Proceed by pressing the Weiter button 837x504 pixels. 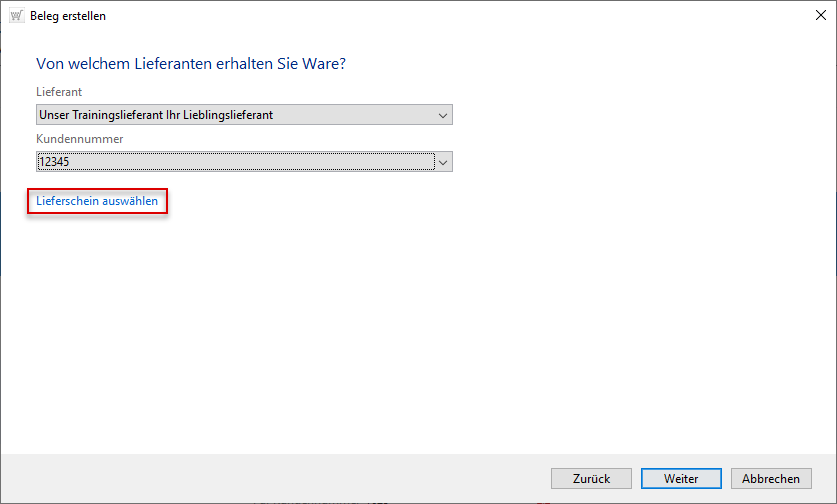[681, 479]
